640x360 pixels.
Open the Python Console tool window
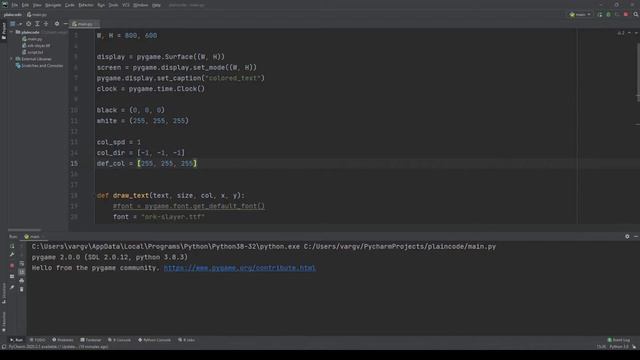pyautogui.click(x=154, y=340)
